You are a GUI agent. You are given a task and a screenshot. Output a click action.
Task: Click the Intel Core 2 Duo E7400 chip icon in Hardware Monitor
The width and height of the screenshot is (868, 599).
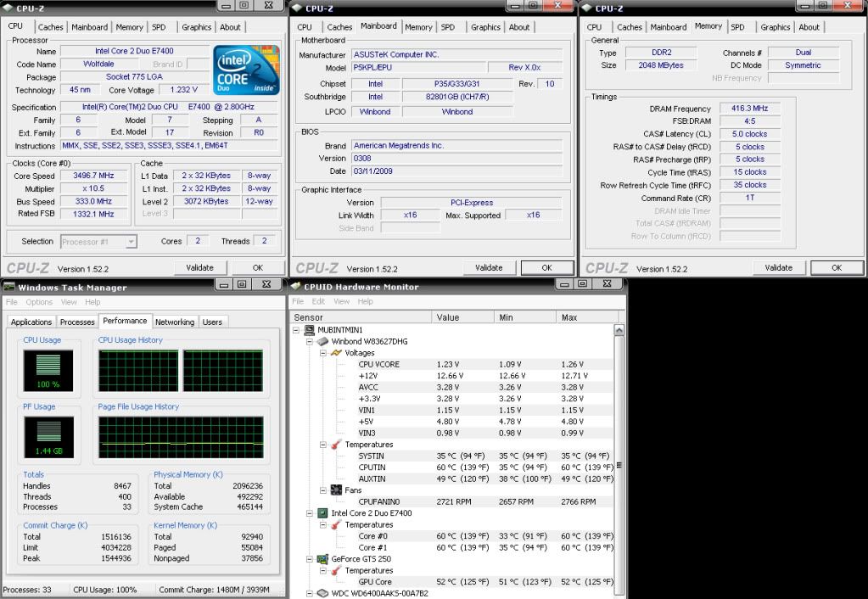coord(322,513)
